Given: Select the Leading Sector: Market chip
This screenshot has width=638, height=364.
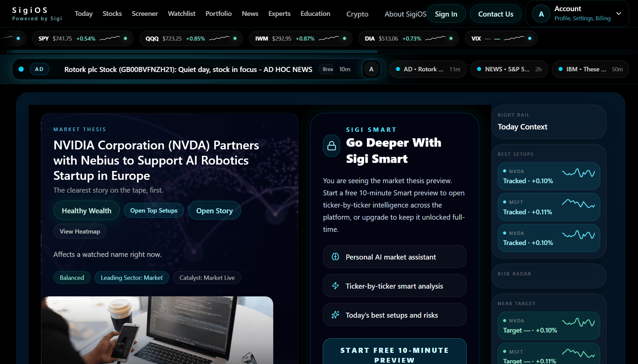Looking at the screenshot, I should [132, 277].
